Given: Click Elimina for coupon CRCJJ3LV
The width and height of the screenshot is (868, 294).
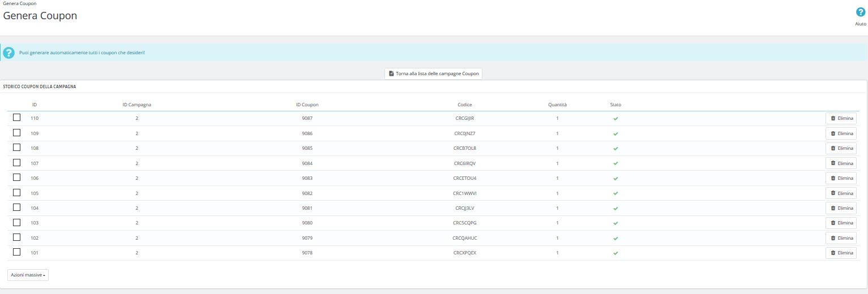Looking at the screenshot, I should 841,208.
